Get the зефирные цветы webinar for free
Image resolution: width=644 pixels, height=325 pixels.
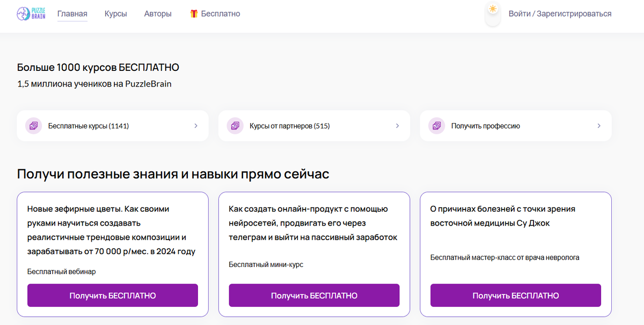113,295
